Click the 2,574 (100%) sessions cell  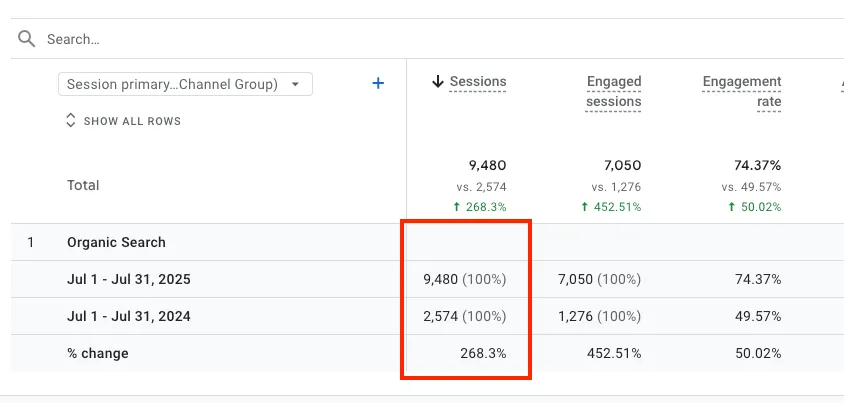point(465,316)
